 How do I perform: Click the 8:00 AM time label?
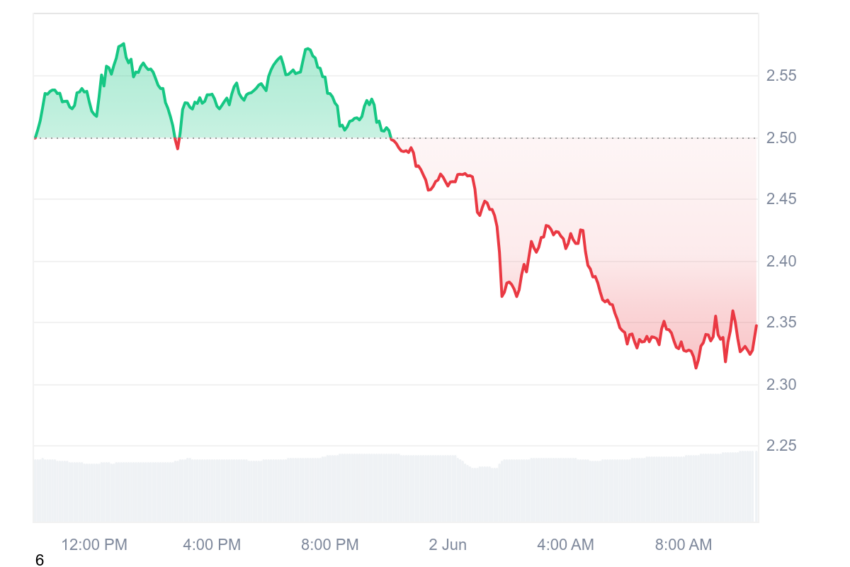point(683,544)
